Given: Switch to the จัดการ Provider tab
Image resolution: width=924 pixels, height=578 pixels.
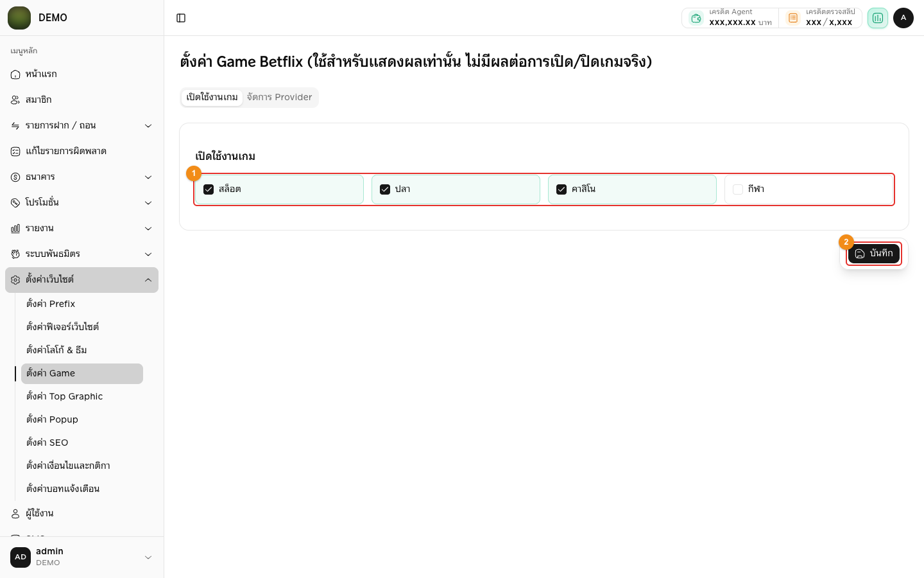Looking at the screenshot, I should pyautogui.click(x=280, y=98).
